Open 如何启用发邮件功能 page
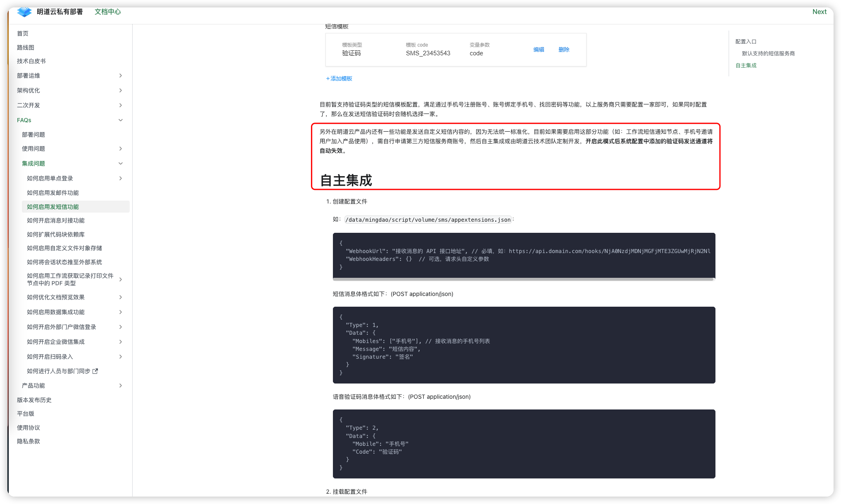Image resolution: width=841 pixels, height=504 pixels. coord(53,193)
